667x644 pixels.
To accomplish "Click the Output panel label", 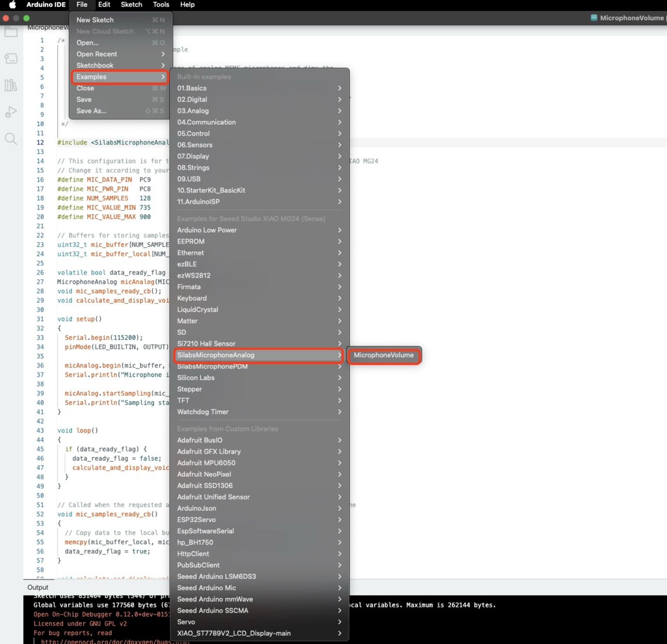I will pos(38,587).
